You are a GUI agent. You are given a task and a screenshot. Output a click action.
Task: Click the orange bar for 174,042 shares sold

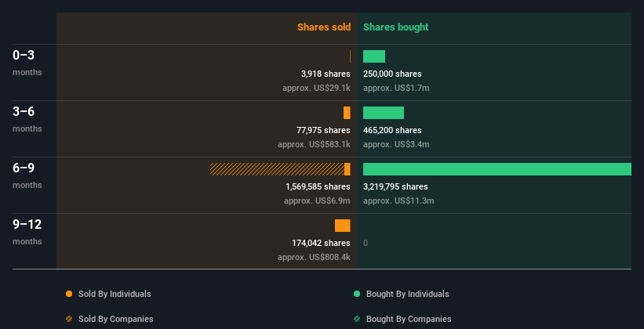coord(343,226)
